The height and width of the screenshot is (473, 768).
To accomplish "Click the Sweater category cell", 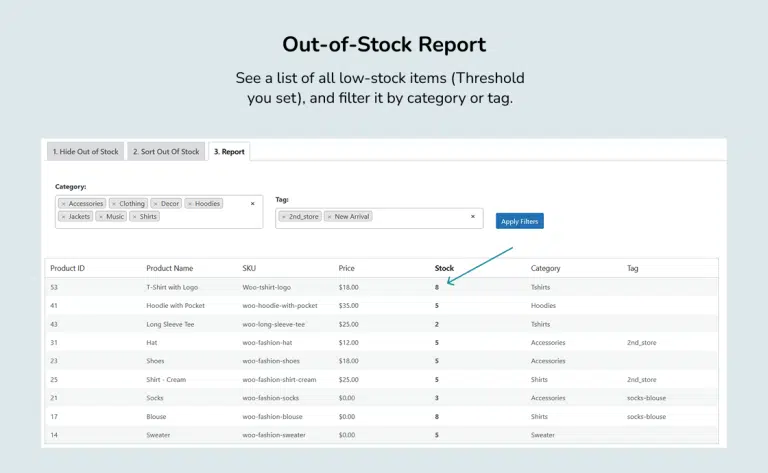I will (543, 435).
